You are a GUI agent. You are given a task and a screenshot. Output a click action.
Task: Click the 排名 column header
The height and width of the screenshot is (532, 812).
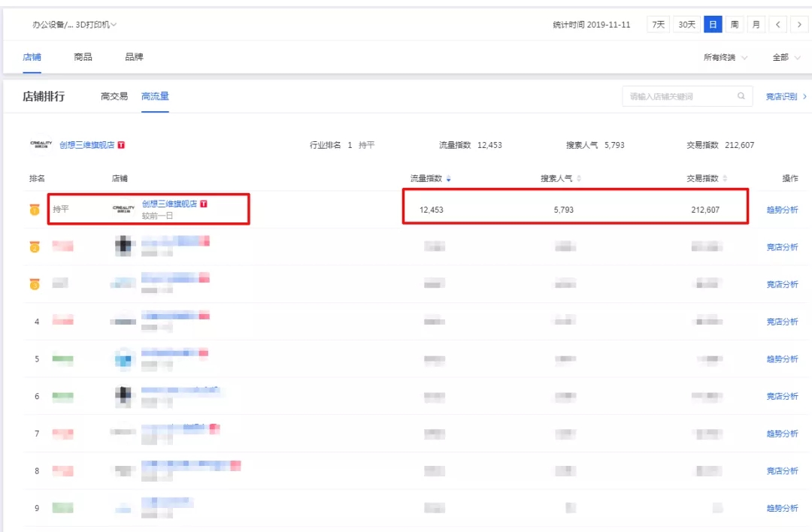click(x=37, y=179)
